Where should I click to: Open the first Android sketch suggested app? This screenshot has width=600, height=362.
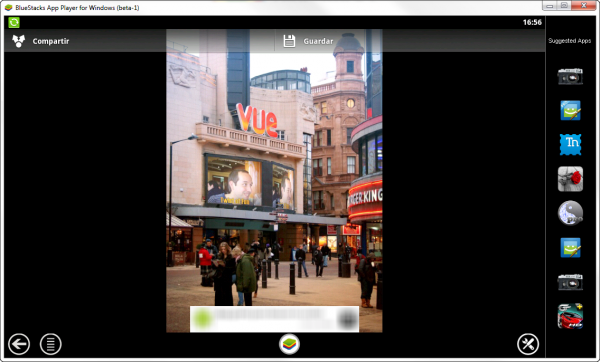(570, 110)
